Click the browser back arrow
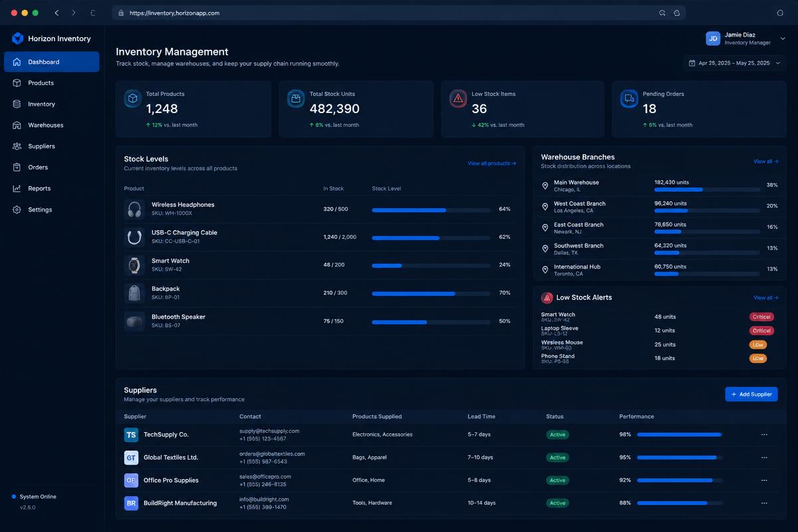This screenshot has width=798, height=532. point(57,13)
